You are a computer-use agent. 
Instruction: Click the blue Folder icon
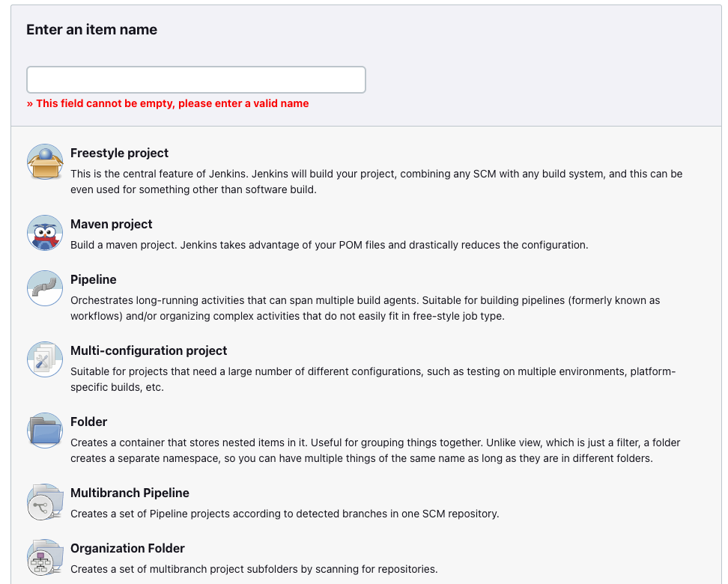pos(45,431)
